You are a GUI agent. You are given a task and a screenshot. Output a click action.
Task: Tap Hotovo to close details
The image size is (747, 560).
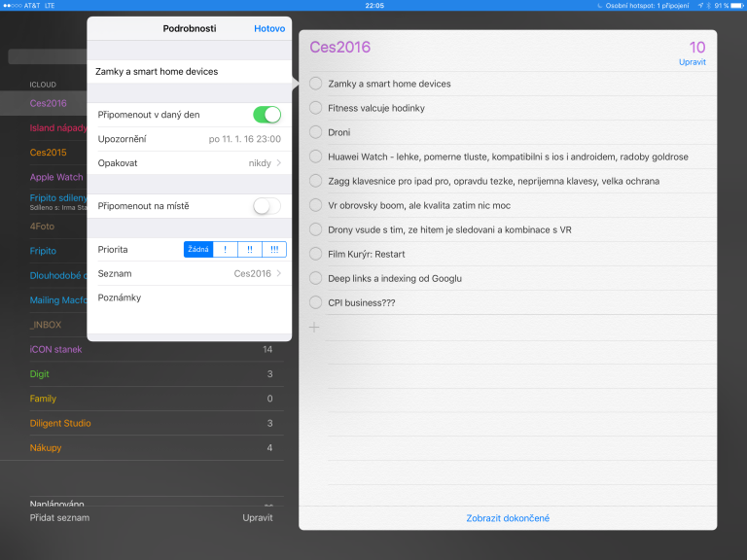pyautogui.click(x=269, y=29)
